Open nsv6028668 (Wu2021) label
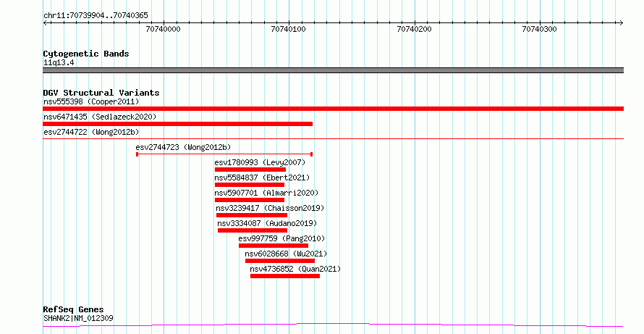 (x=286, y=254)
